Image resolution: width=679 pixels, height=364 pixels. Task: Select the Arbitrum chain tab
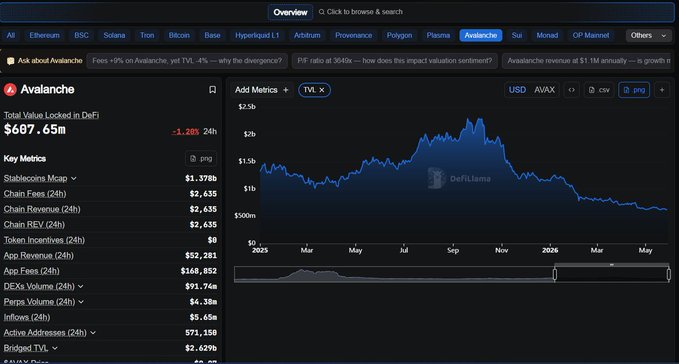click(307, 35)
